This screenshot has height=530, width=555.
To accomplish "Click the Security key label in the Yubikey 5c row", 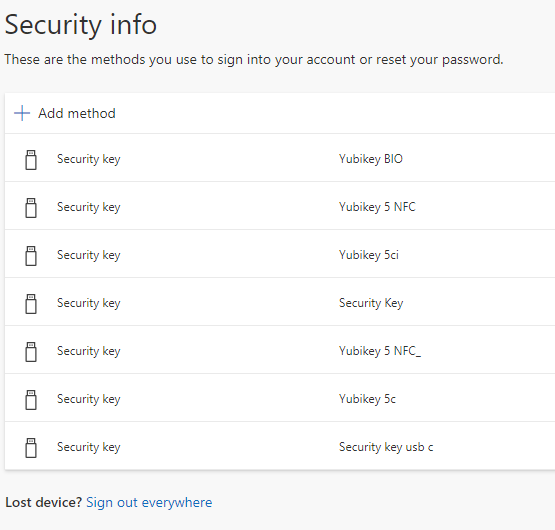I will (88, 399).
